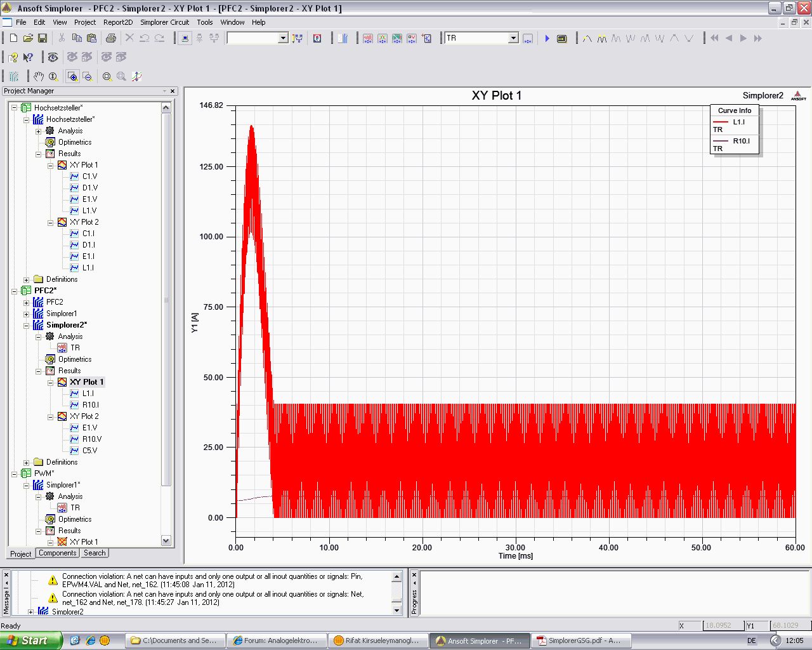Click the Windows Start button
This screenshot has height=650, width=812.
tap(30, 640)
